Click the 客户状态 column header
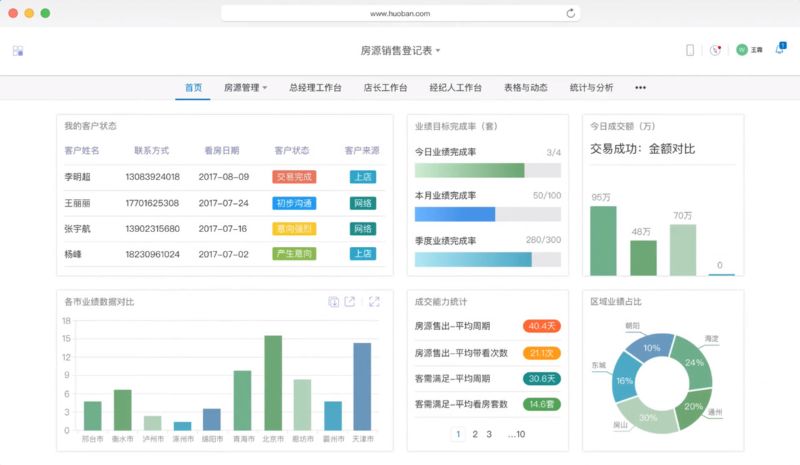Screen dimensions: 800x465 point(292,151)
